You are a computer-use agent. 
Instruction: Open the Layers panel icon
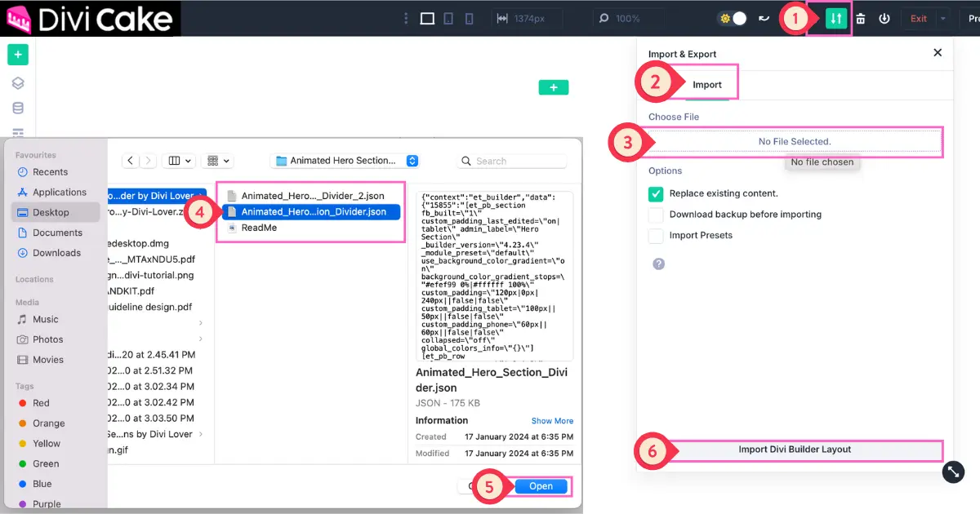tap(18, 83)
